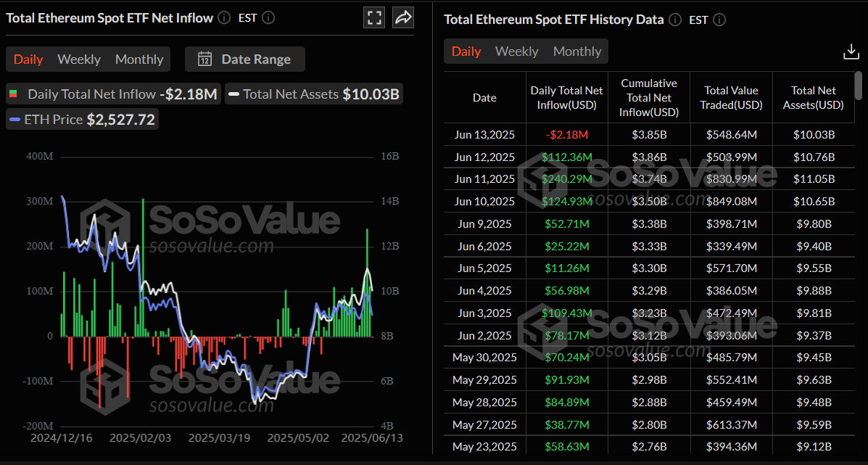The width and height of the screenshot is (868, 465).
Task: Click info icon next to EST in history panel
Action: 719,20
